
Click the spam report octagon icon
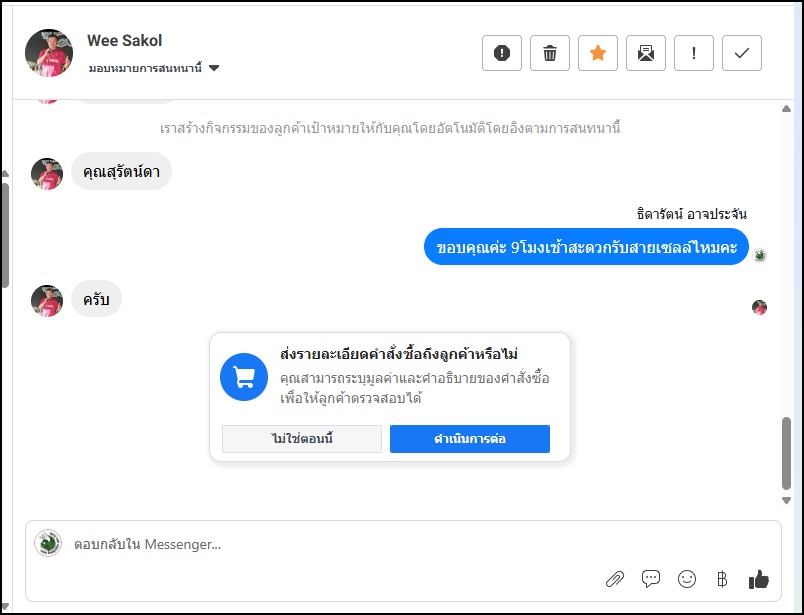502,53
